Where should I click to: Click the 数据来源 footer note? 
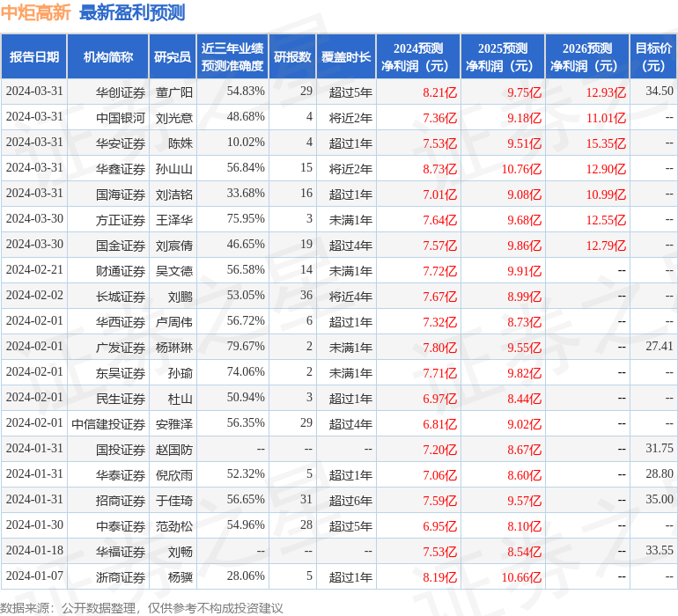point(142,609)
